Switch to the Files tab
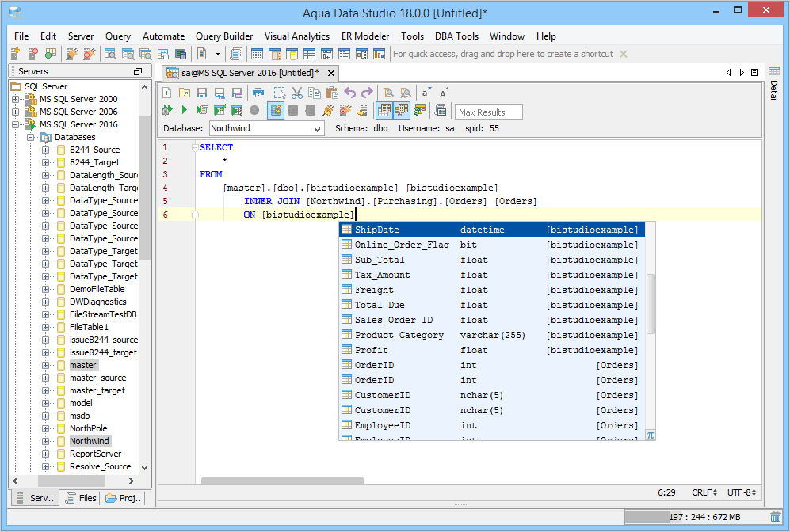 (x=80, y=498)
